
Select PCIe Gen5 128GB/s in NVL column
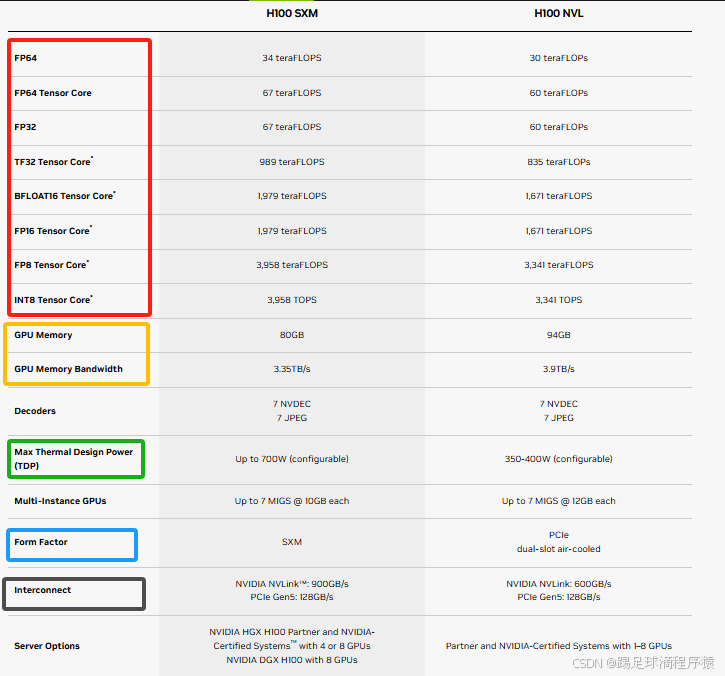(559, 597)
